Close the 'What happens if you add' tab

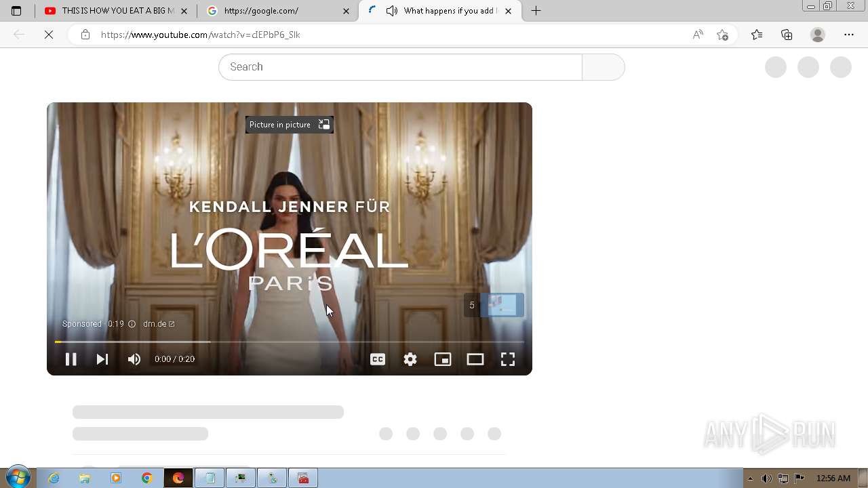509,11
